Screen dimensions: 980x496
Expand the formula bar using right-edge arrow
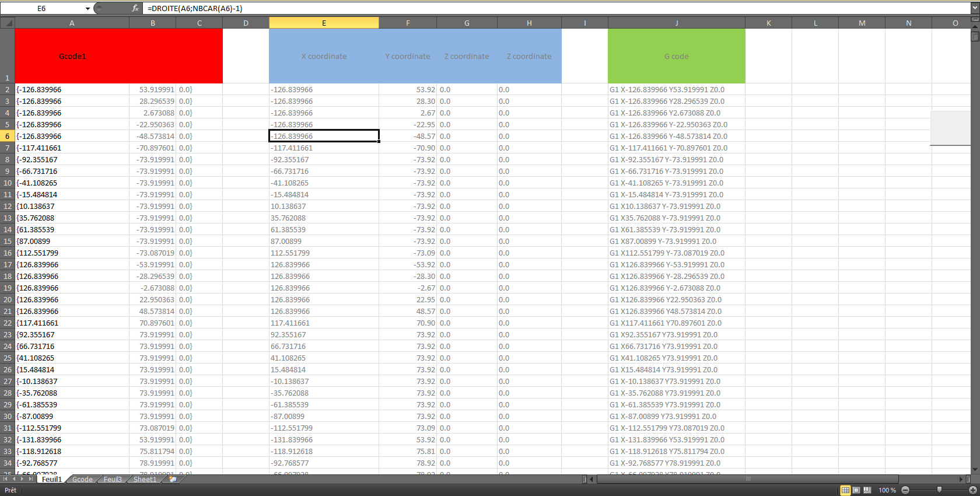pyautogui.click(x=975, y=8)
